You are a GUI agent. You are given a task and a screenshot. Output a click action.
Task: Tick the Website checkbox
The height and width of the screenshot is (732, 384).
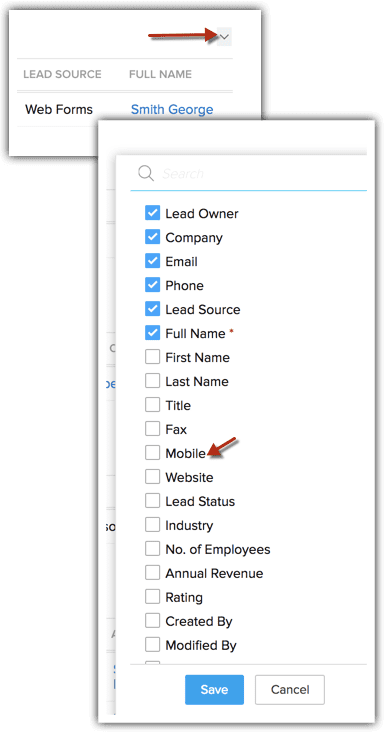click(152, 477)
